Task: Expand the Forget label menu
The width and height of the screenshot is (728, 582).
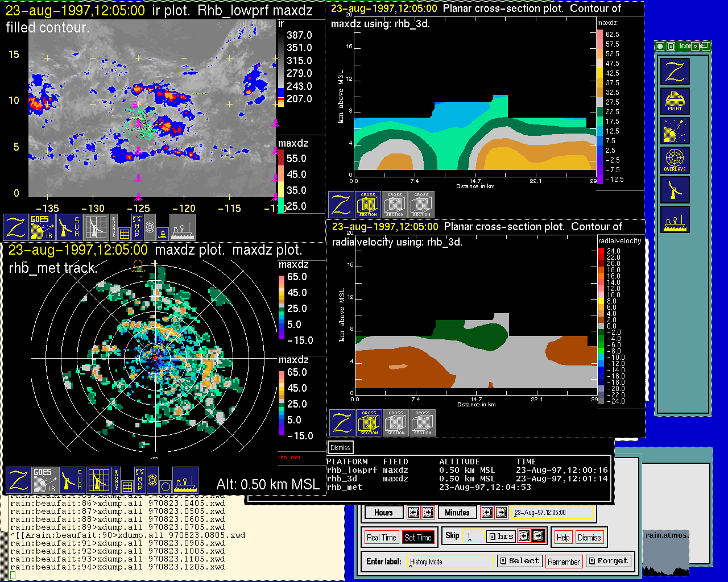Action: tap(608, 561)
